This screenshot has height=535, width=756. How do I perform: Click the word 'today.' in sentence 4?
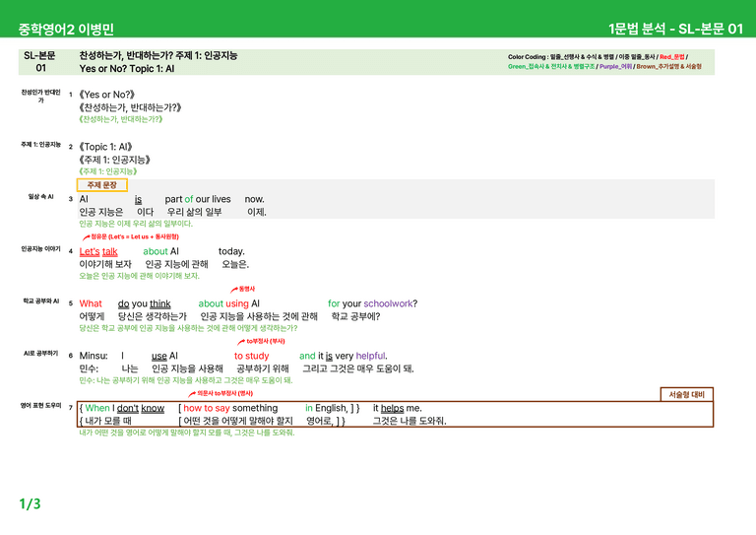pos(231,251)
